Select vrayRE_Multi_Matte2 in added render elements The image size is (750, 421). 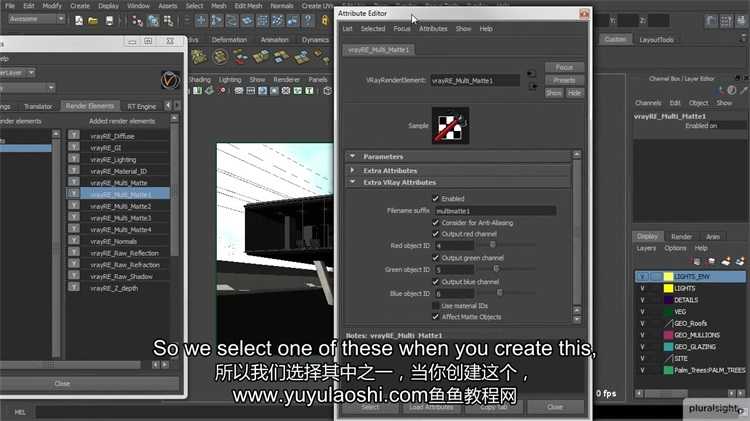click(121, 206)
